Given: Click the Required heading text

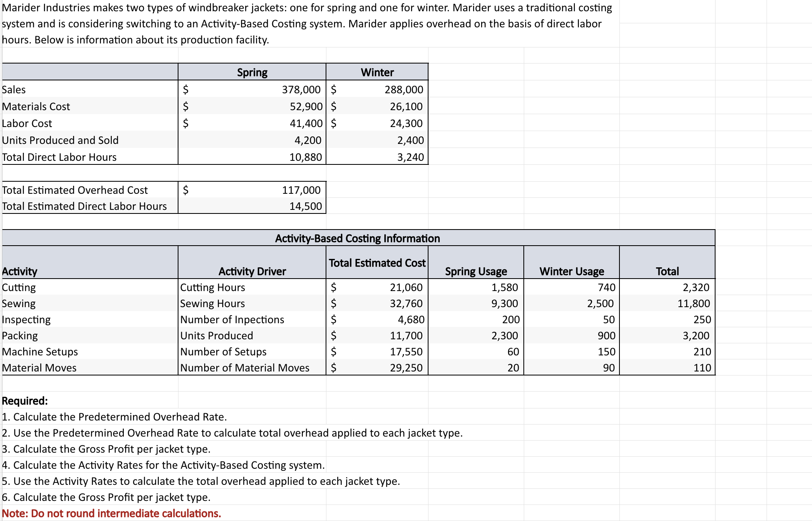Looking at the screenshot, I should (25, 400).
